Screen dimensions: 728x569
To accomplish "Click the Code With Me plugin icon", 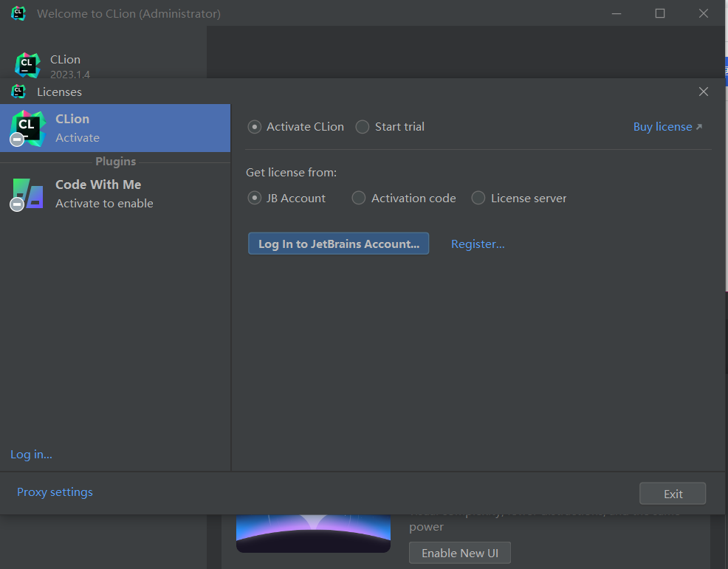I will click(27, 193).
